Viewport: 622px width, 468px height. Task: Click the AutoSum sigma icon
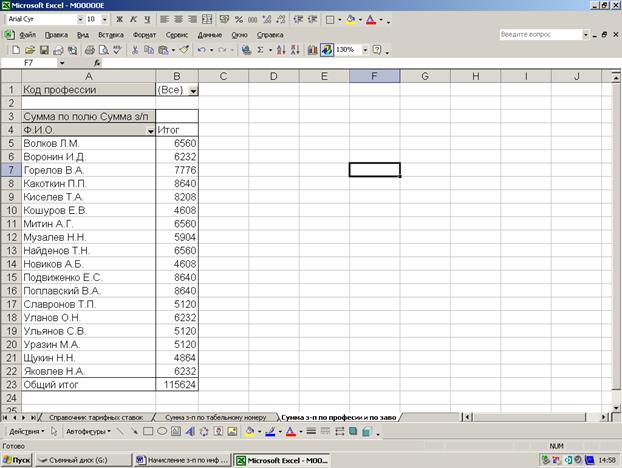coord(259,49)
